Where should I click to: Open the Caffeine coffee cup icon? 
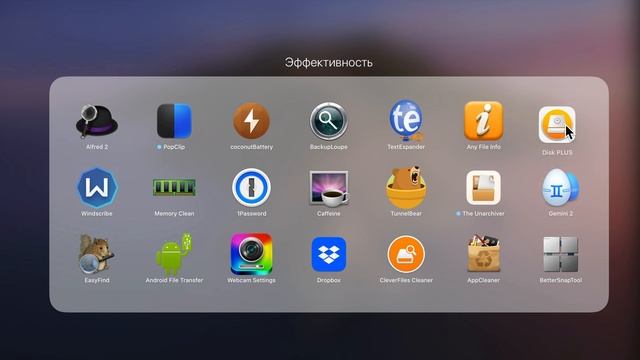329,188
